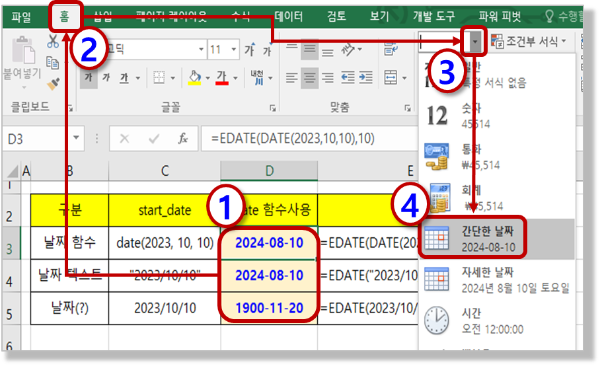Image resolution: width=600 pixels, height=366 pixels.
Task: Align text right
Action: pyautogui.click(x=328, y=78)
